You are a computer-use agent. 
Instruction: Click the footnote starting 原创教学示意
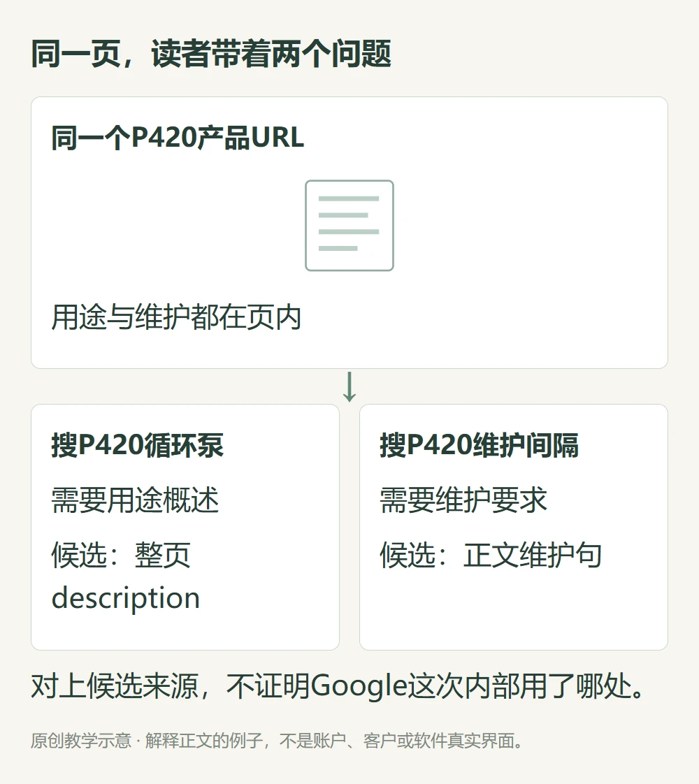coord(277,741)
